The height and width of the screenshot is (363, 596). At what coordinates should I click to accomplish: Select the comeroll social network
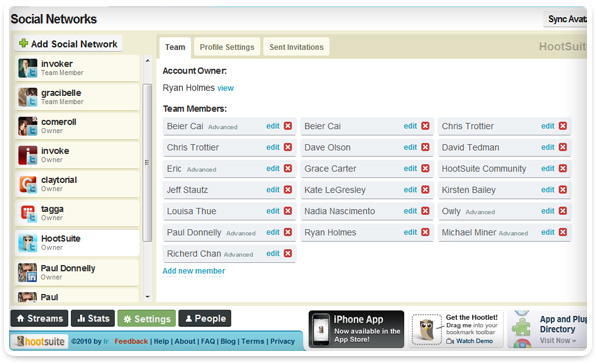[x=77, y=126]
